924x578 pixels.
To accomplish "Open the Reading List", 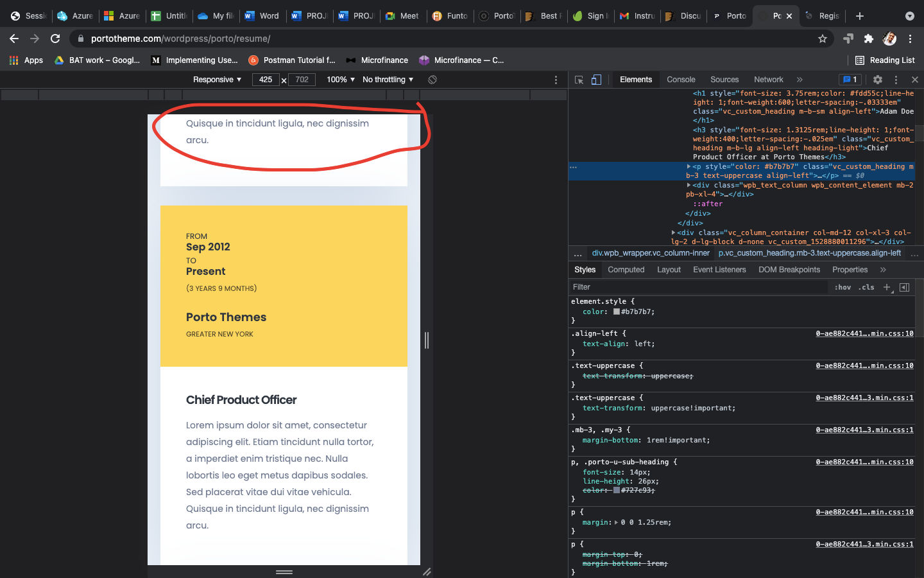I will point(885,60).
